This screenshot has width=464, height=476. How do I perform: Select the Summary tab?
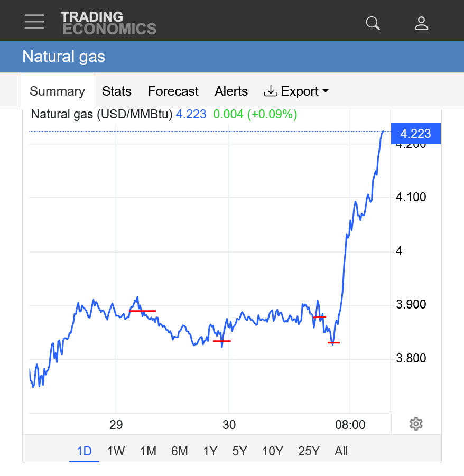pyautogui.click(x=57, y=91)
